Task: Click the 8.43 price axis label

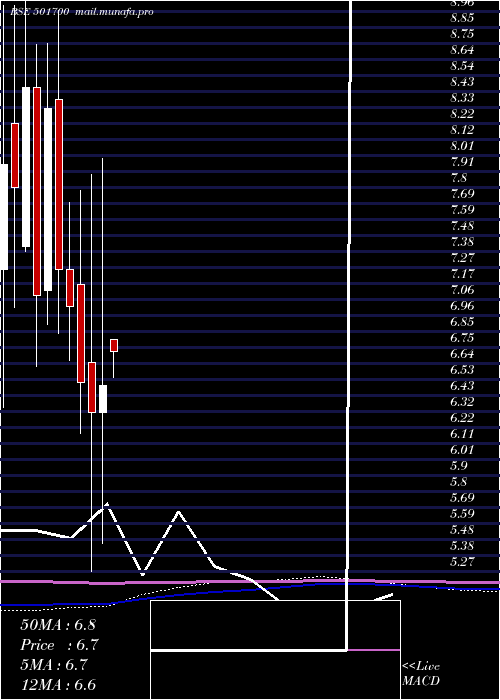Action: pyautogui.click(x=462, y=82)
